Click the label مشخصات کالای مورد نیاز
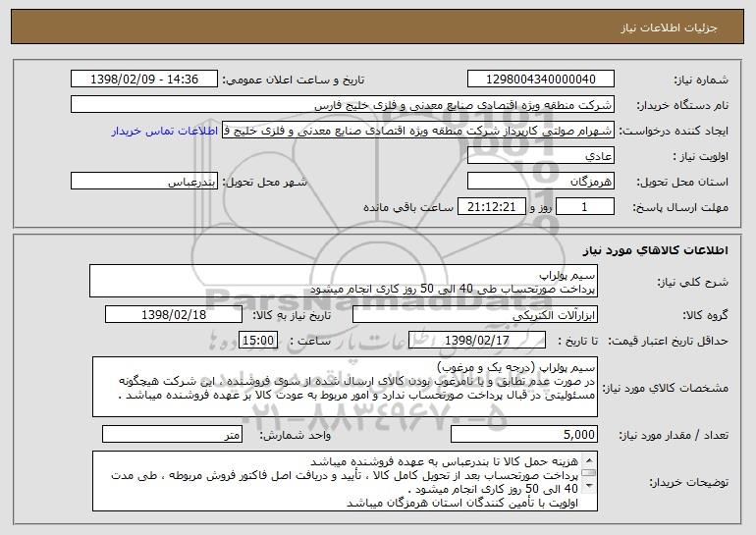The width and height of the screenshot is (756, 535). coord(666,388)
